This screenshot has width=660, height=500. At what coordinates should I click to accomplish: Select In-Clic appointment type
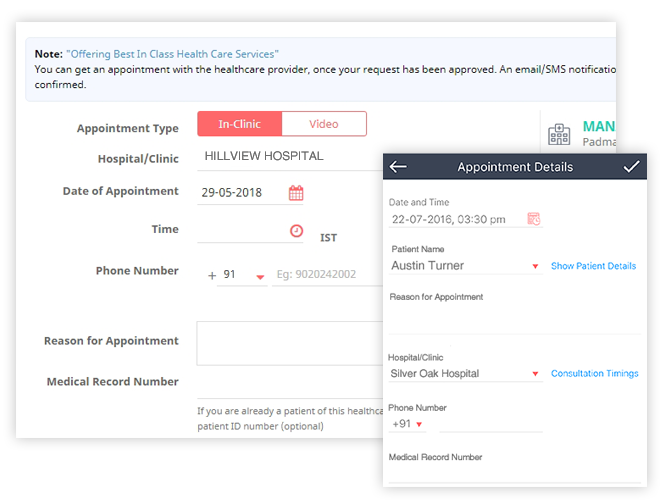point(240,124)
